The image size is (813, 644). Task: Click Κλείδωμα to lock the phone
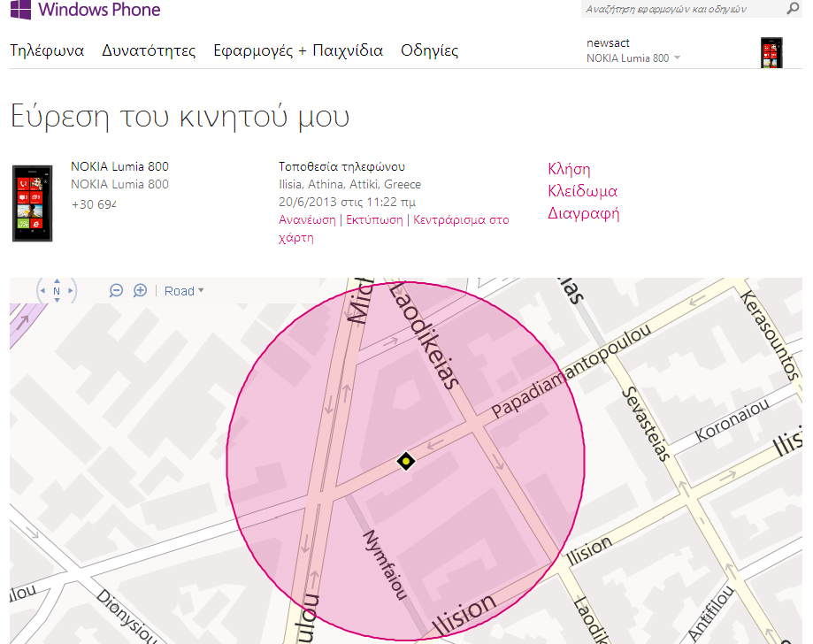click(582, 191)
